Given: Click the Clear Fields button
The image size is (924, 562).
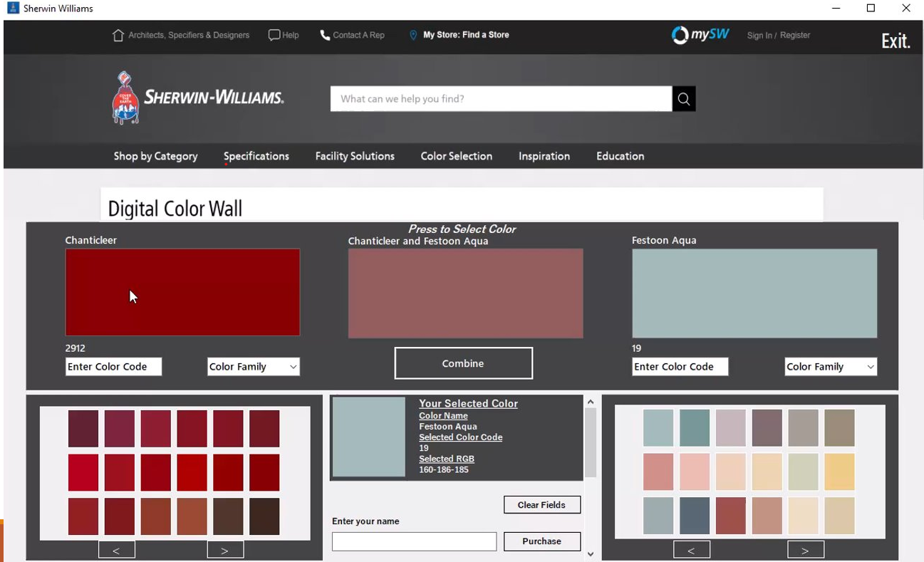Looking at the screenshot, I should pyautogui.click(x=542, y=505).
